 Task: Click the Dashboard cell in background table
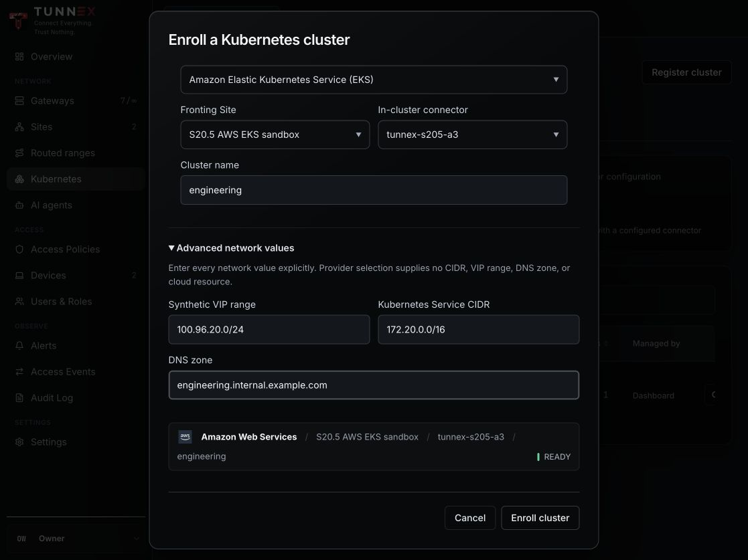(x=653, y=395)
